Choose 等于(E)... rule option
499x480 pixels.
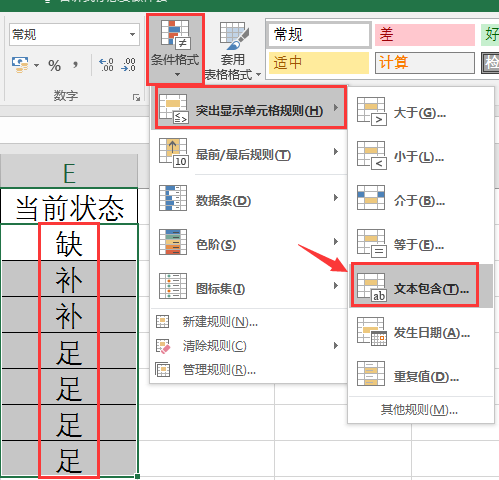[421, 243]
